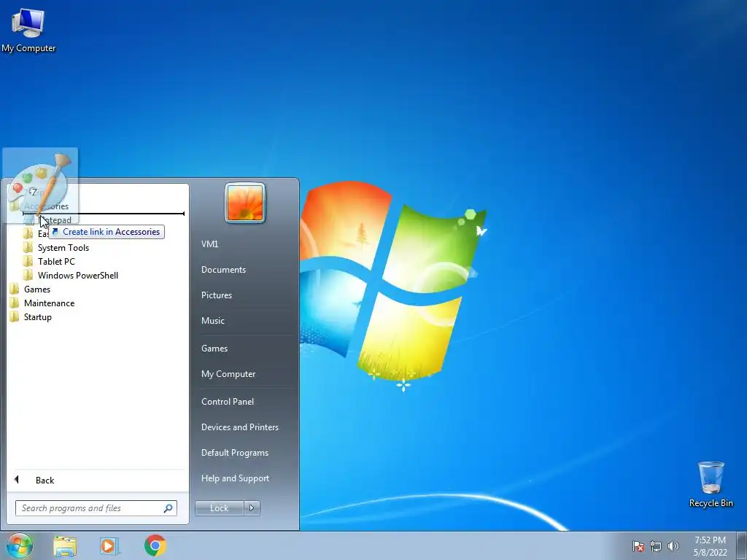Open the My Computer desktop icon

(x=28, y=31)
